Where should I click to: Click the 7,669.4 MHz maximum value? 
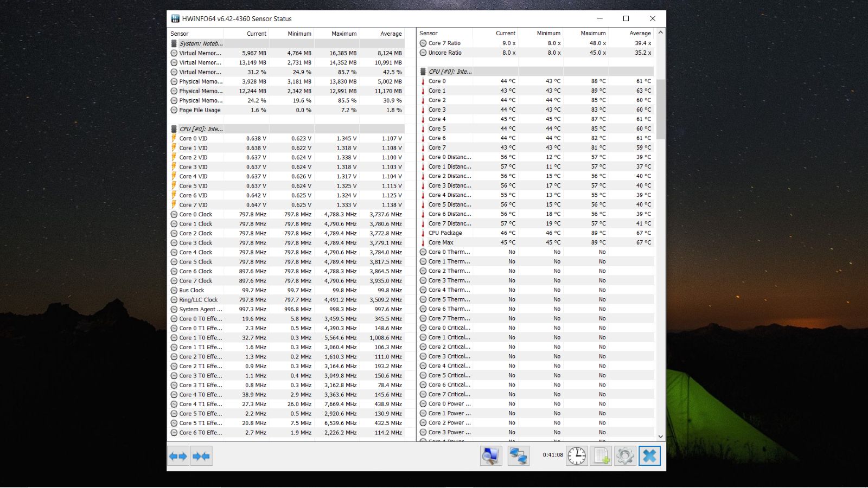341,404
